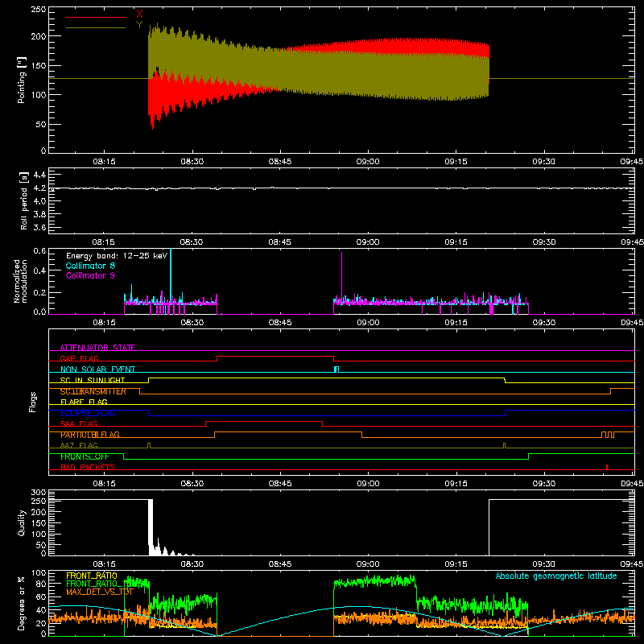Click the 'Pointing' y-axis title
The width and height of the screenshot is (644, 644).
[x=22, y=80]
